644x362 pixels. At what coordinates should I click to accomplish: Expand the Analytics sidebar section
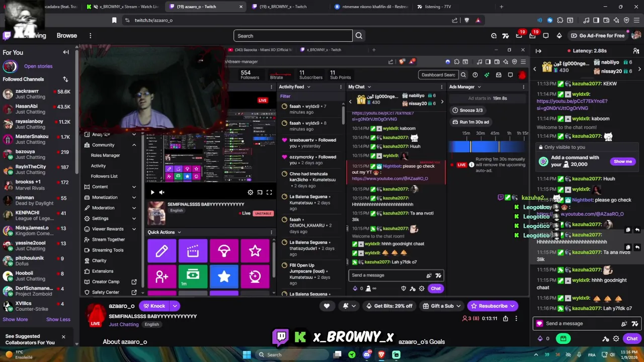[x=134, y=134]
